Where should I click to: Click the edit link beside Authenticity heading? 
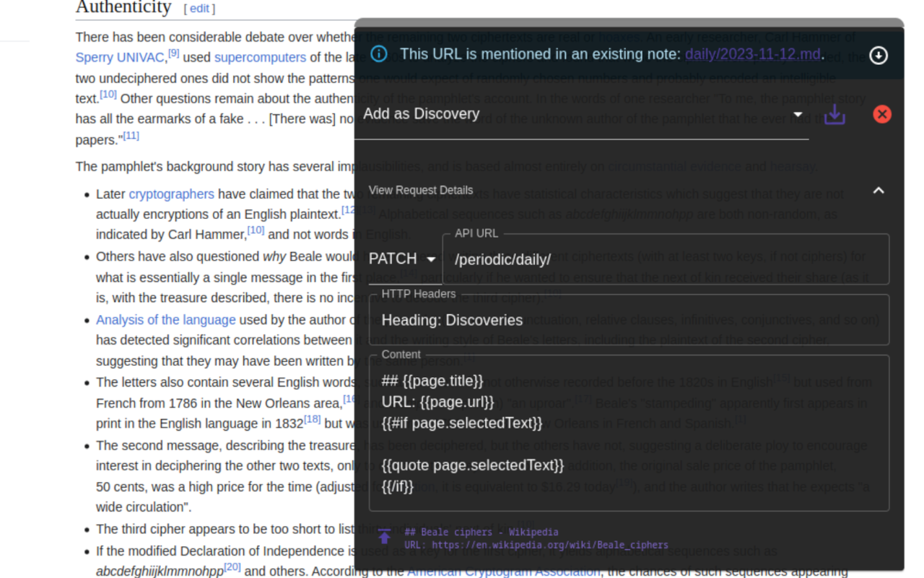pos(199,9)
